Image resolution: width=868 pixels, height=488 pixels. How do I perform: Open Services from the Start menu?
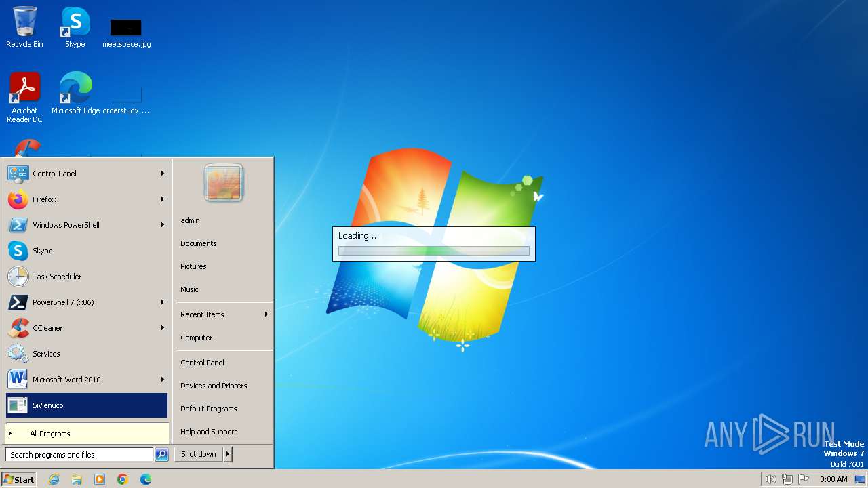(x=86, y=354)
